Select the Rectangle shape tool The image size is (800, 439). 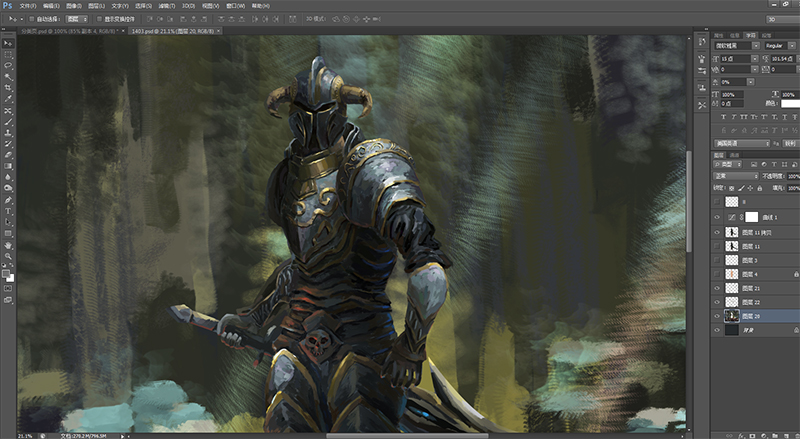[x=8, y=233]
